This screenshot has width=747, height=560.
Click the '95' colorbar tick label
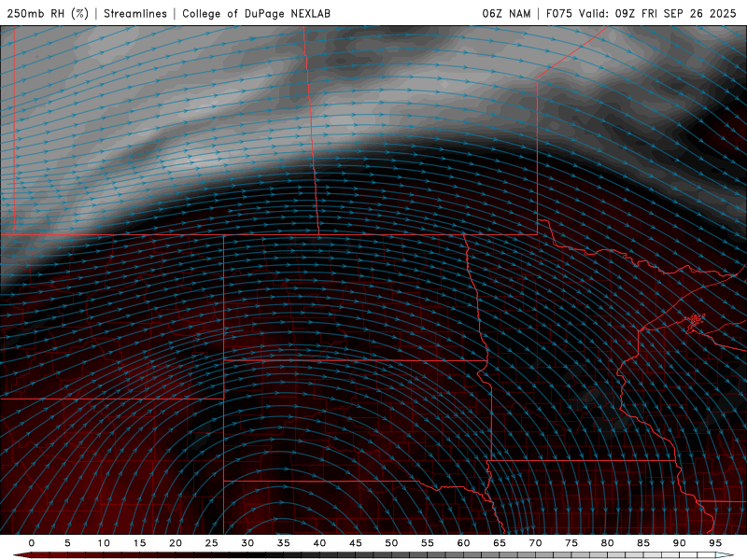(715, 543)
